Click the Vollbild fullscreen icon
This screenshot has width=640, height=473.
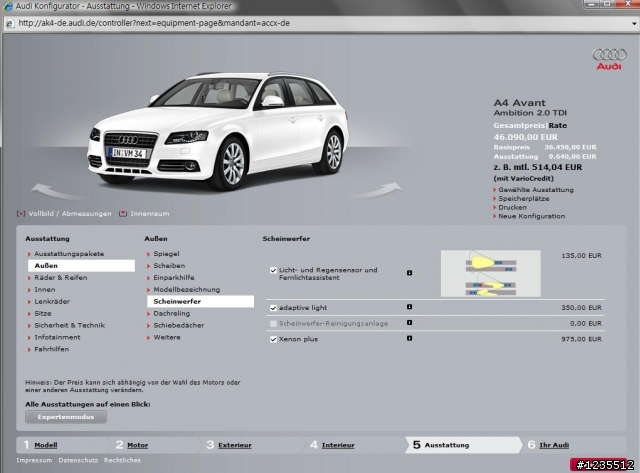click(x=21, y=213)
